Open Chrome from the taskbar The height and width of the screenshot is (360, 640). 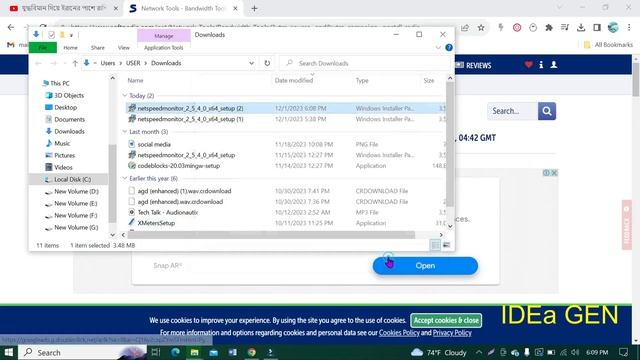252,352
